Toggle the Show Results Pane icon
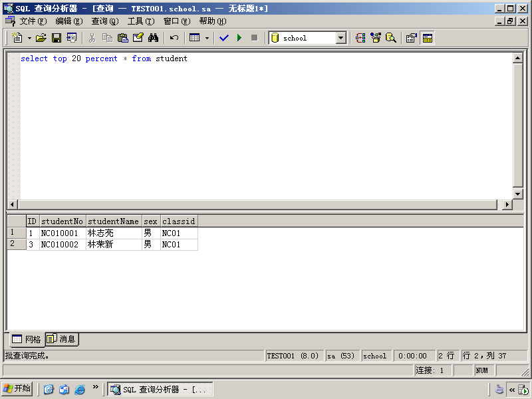The height and width of the screenshot is (399, 532). tap(427, 38)
